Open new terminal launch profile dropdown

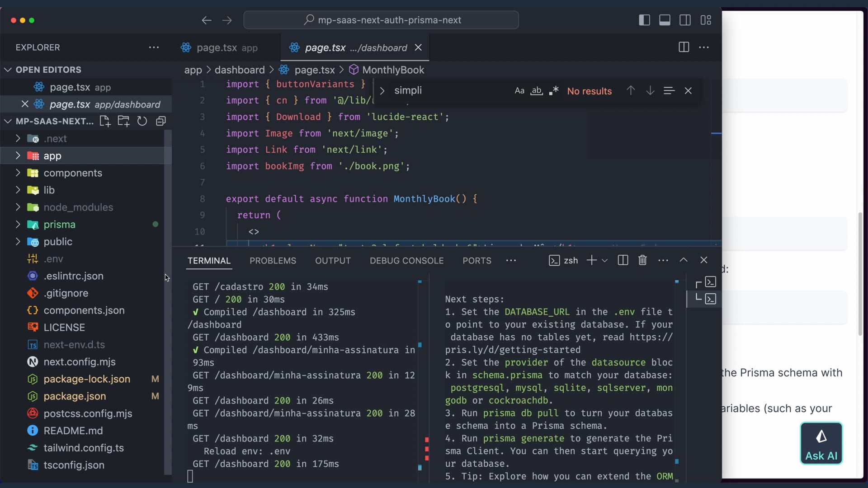coord(605,261)
